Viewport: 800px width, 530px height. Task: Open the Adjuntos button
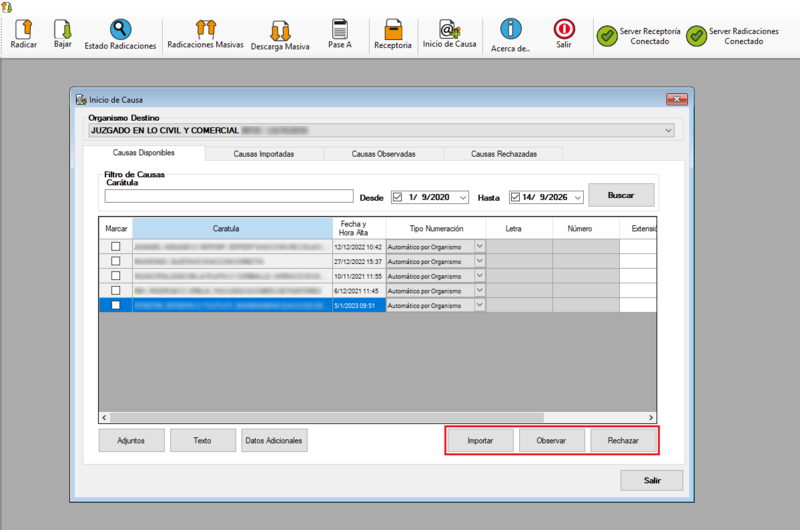coord(131,440)
